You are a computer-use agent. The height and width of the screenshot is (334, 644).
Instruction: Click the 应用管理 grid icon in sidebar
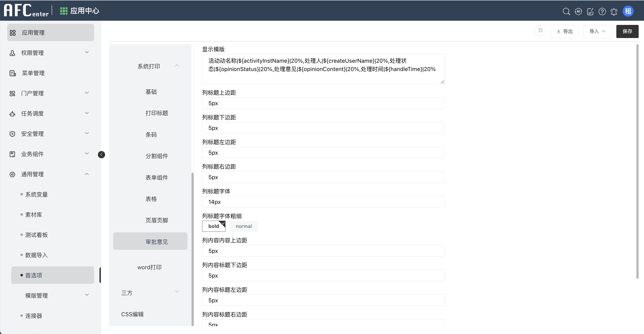pos(13,32)
